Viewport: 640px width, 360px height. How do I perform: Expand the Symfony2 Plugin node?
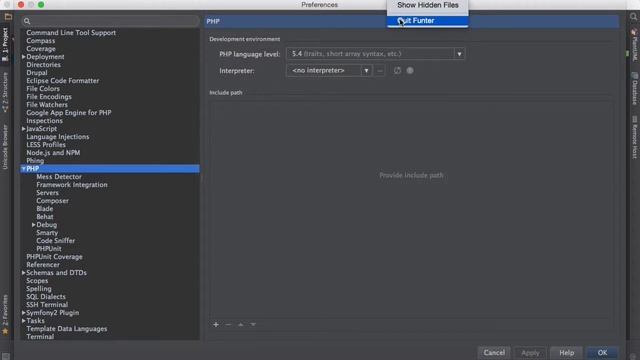(23, 313)
